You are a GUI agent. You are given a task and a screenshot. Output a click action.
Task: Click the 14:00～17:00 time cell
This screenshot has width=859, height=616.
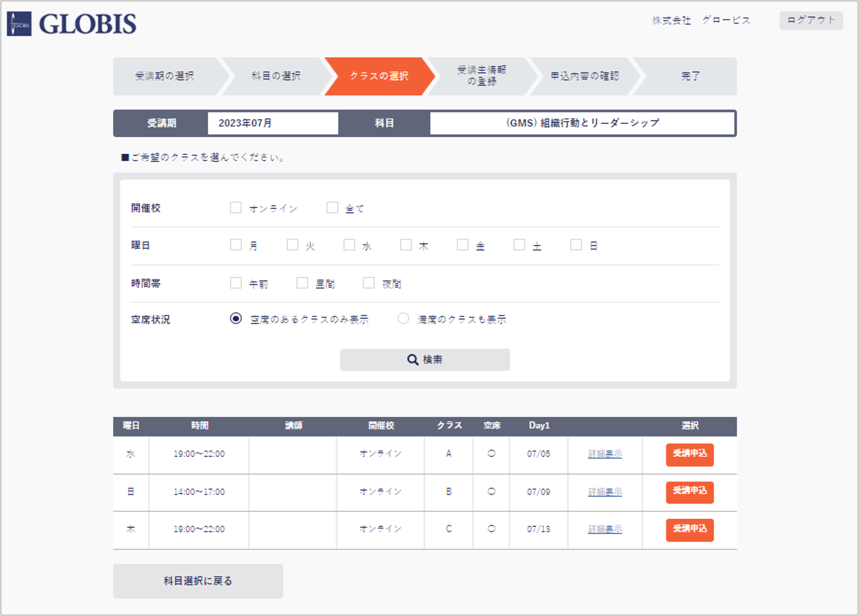pyautogui.click(x=199, y=492)
